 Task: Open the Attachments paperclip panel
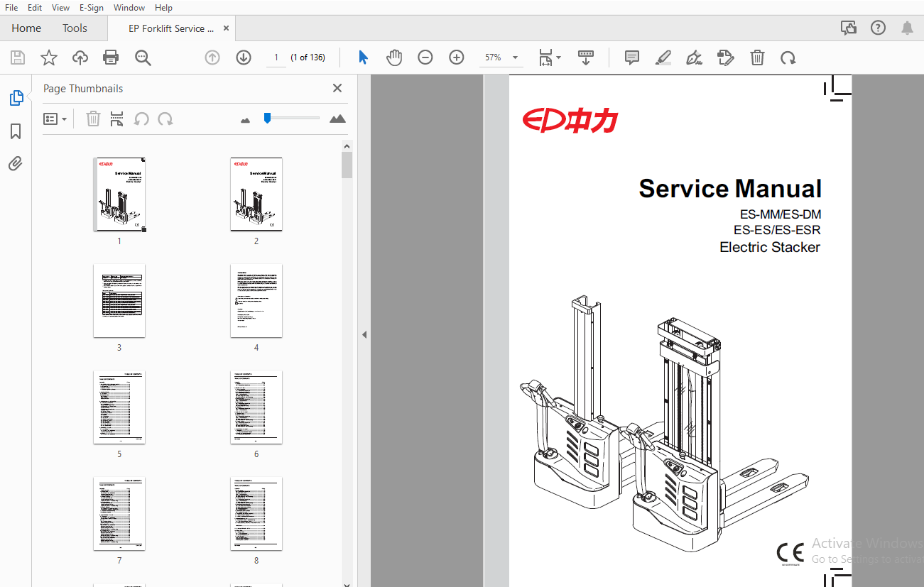coord(16,164)
